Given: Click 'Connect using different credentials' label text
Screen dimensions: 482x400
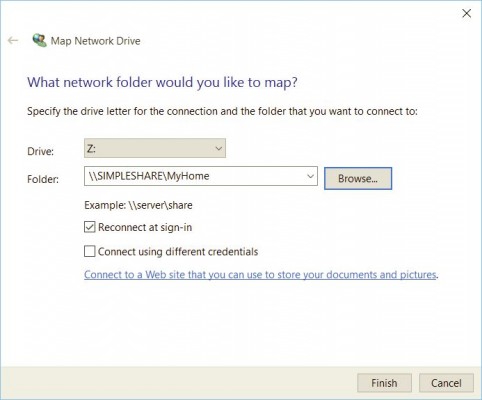Looking at the screenshot, I should tap(178, 252).
